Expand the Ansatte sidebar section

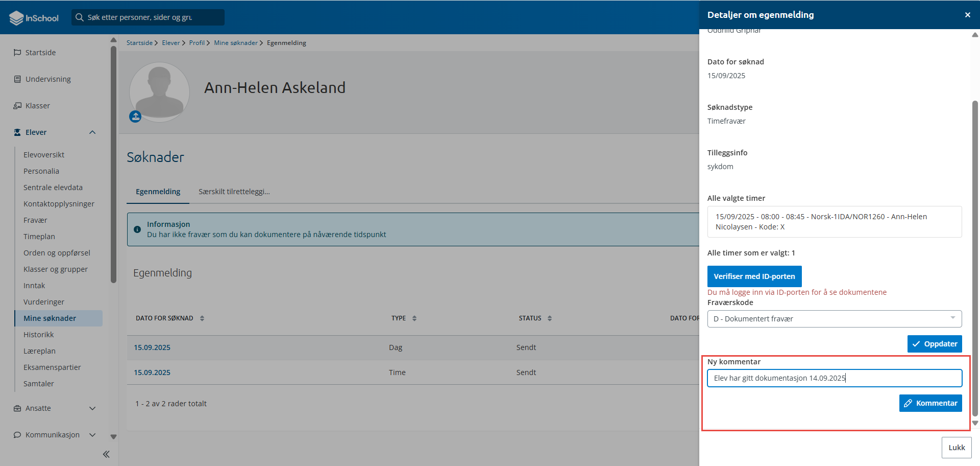92,408
